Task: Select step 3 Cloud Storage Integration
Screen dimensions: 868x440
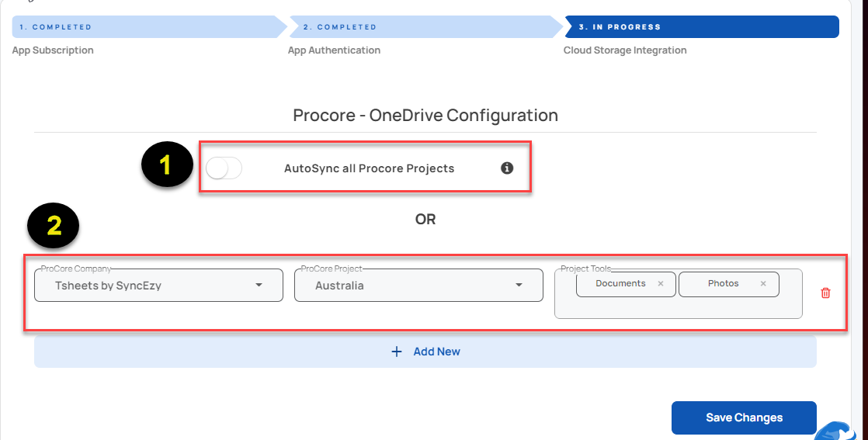Action: (701, 26)
